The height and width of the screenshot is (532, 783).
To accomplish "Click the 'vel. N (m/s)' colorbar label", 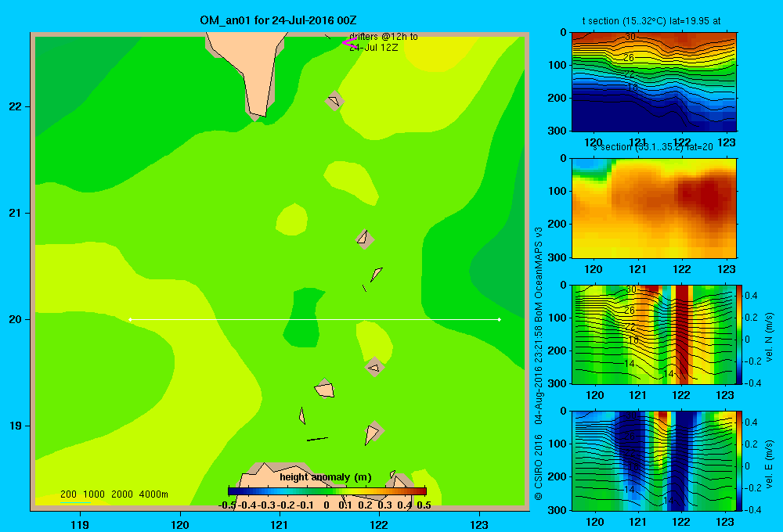I will (x=770, y=336).
